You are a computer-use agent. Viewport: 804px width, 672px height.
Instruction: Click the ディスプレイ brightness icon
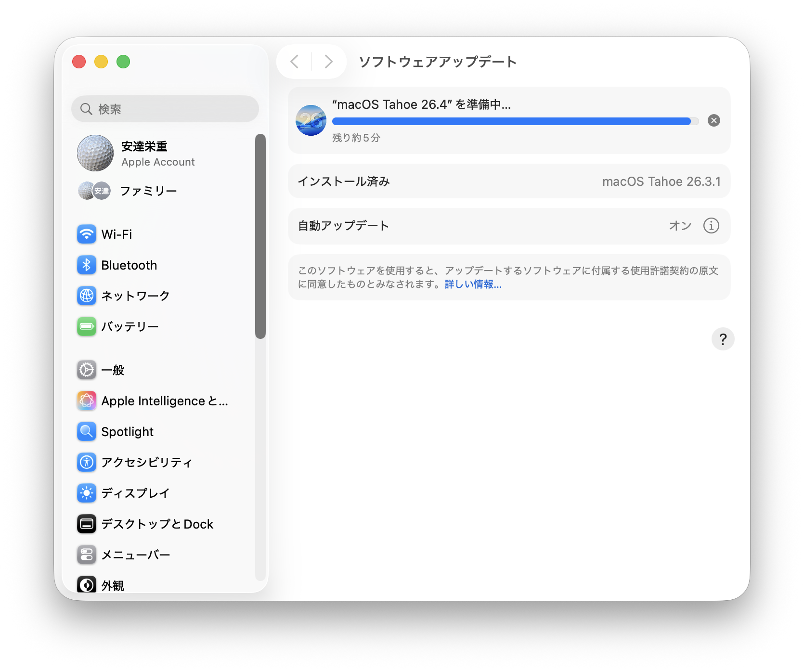point(87,493)
